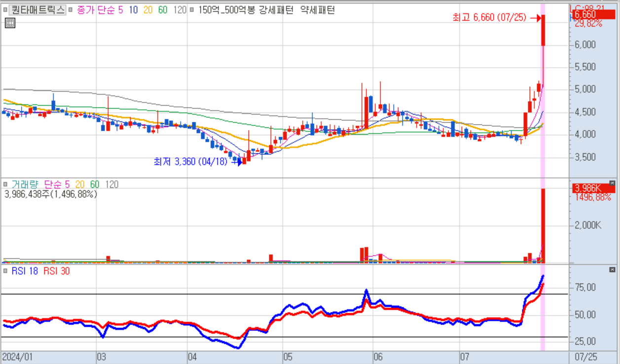
Task: Close the volume panel with x icon
Action: coord(612,183)
